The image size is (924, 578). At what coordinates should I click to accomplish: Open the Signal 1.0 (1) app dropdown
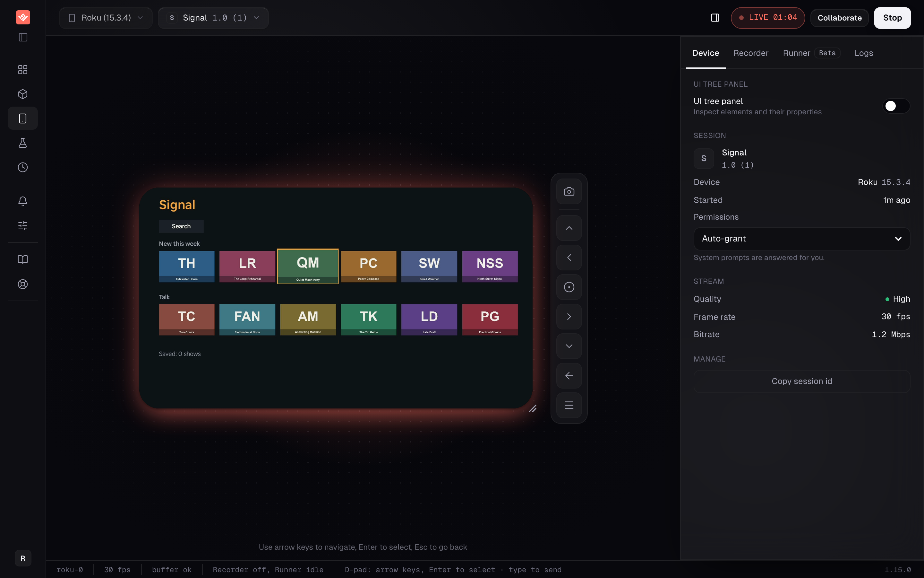click(213, 18)
